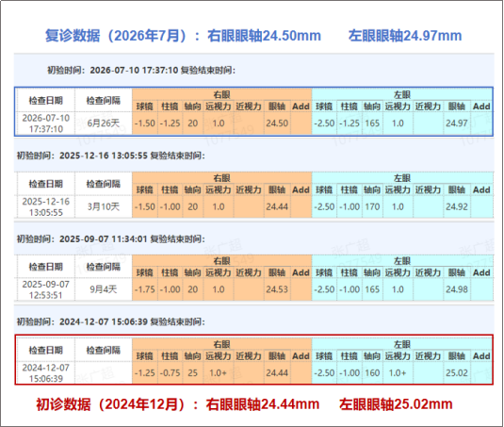Screen dimensions: 504x427
Task: Select right-eye axis value 25
Action: point(192,373)
